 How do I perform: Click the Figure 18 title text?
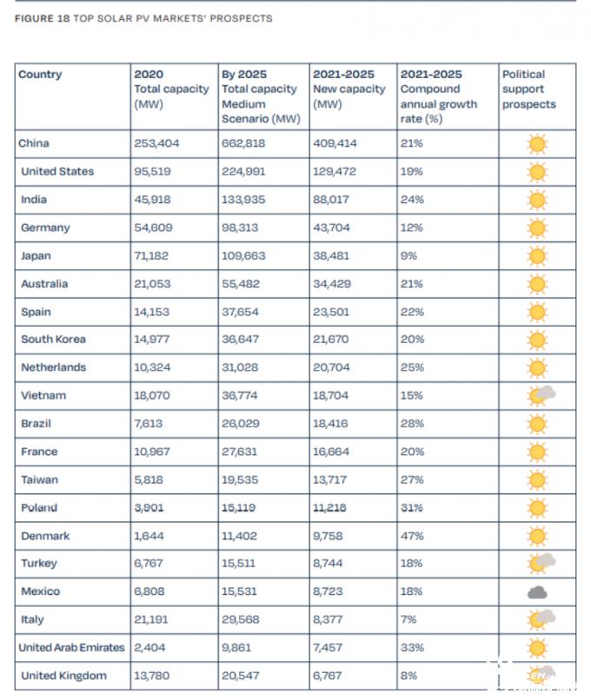143,18
